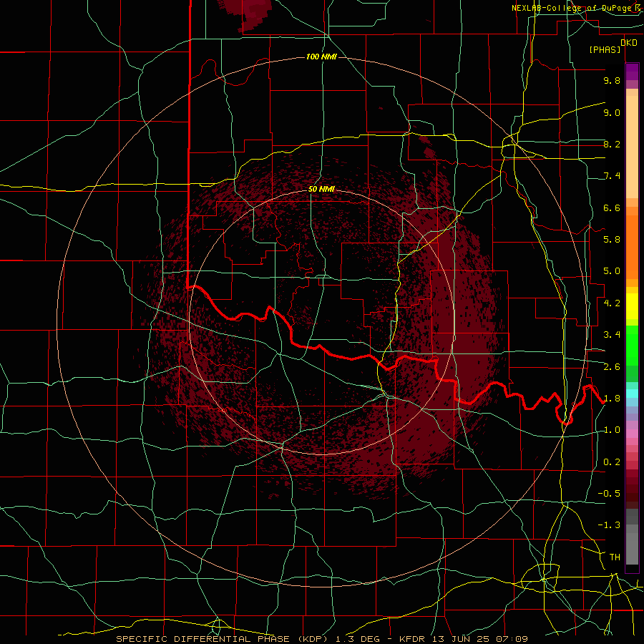Click the 5.0 value on the color scale
644x644 pixels.
pyautogui.click(x=612, y=271)
